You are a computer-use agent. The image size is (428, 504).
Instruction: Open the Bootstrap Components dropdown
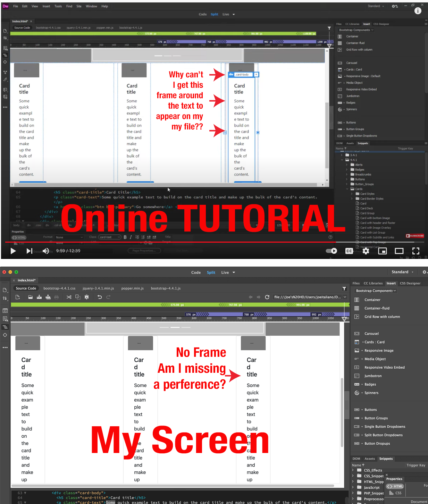(x=375, y=291)
